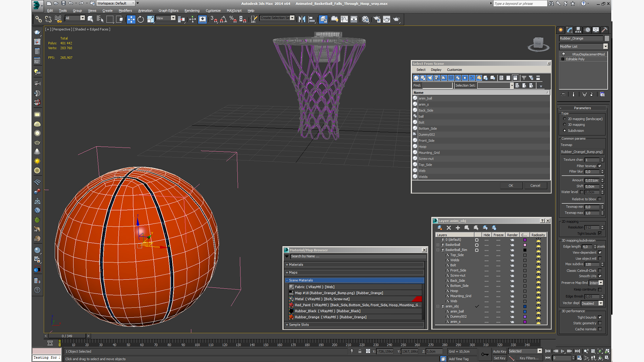The height and width of the screenshot is (362, 644).
Task: Select the 3D mapping radio button
Action: (x=565, y=125)
